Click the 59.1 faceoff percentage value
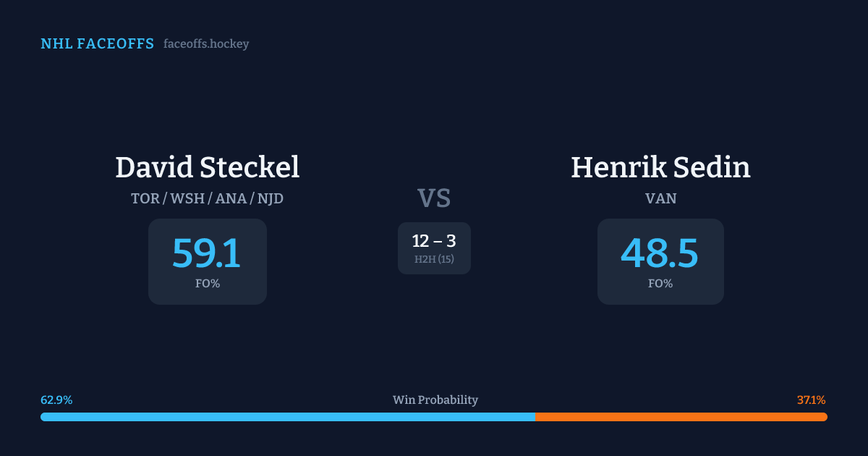Viewport: 868px width, 456px height. [207, 253]
